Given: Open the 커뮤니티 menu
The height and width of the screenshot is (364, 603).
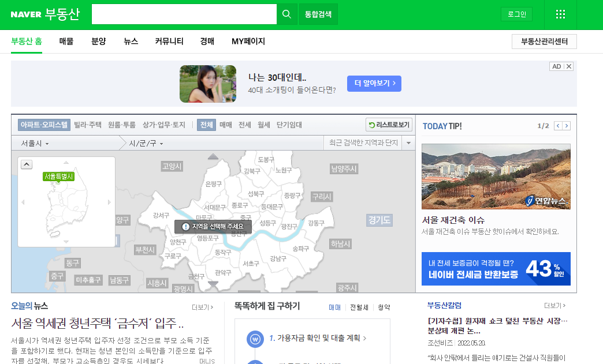Looking at the screenshot, I should (x=169, y=42).
